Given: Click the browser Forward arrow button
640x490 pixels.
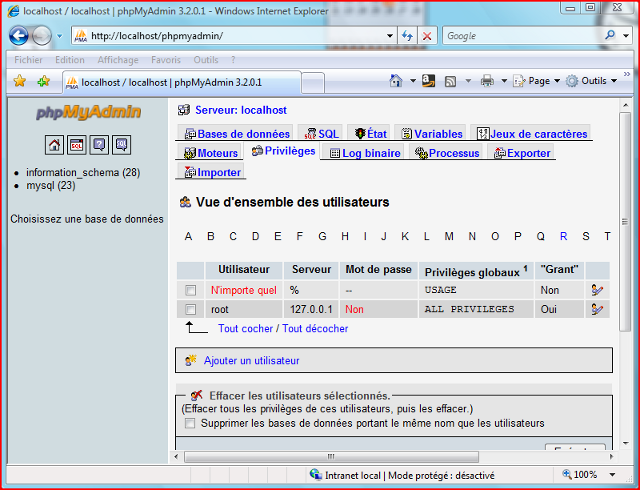Looking at the screenshot, I should [x=42, y=36].
